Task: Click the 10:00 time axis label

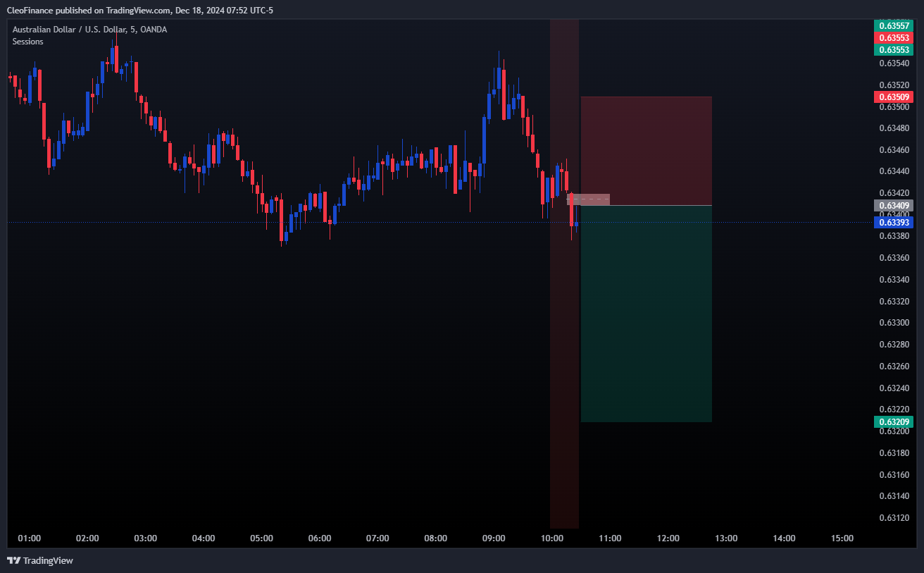Action: point(552,538)
